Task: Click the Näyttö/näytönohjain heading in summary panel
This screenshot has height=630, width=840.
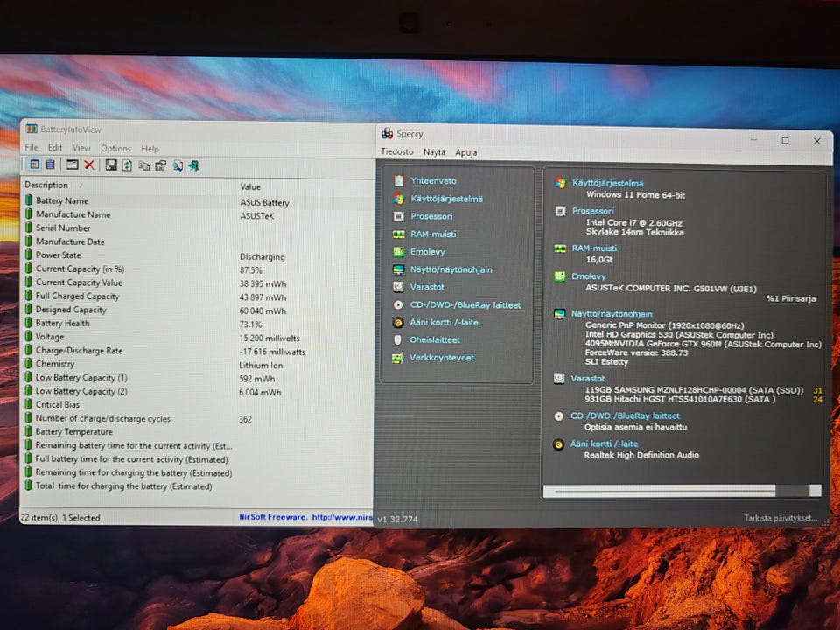Action: 612,314
